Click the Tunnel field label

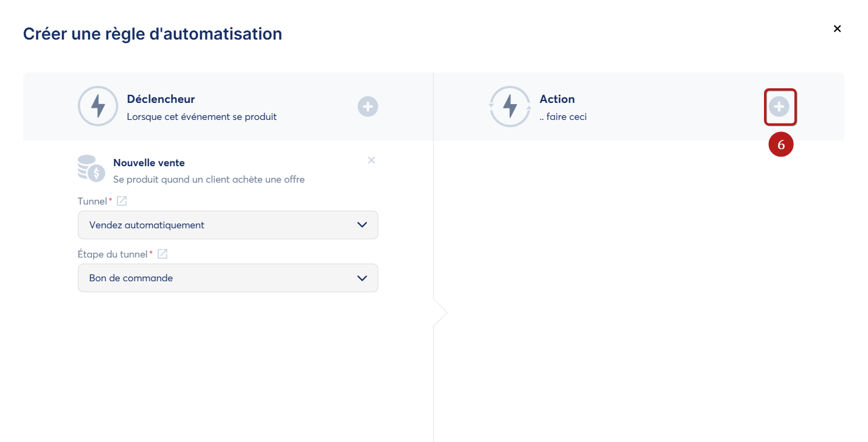pos(92,201)
